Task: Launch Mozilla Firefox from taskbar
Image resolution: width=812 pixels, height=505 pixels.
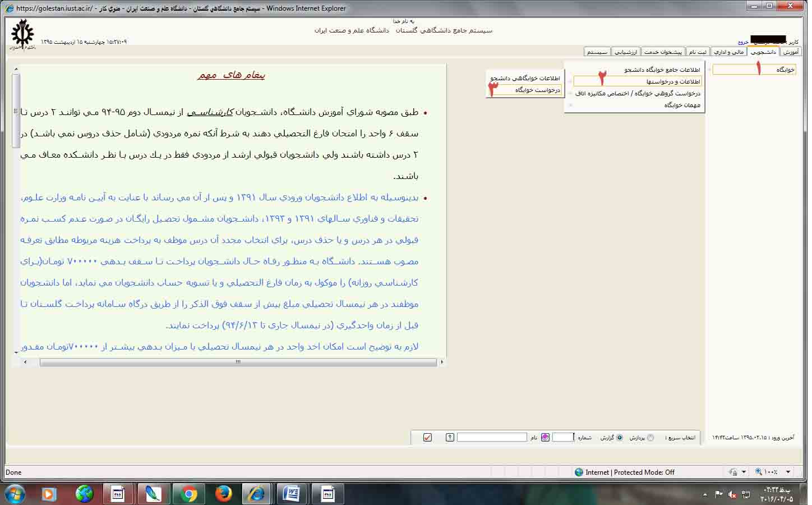Action: pos(224,494)
